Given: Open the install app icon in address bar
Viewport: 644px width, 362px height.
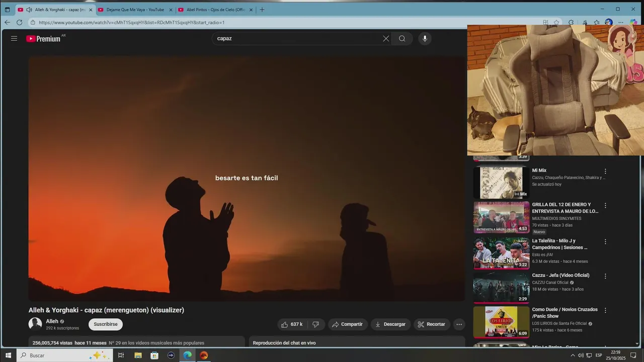Looking at the screenshot, I should tap(546, 22).
